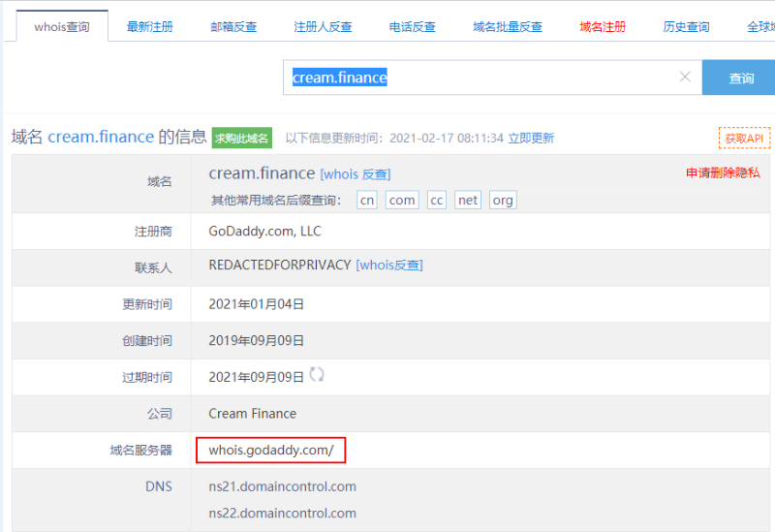Screen dimensions: 775x532
Task: Switch to the 最新注册 tab
Action: click(x=150, y=27)
